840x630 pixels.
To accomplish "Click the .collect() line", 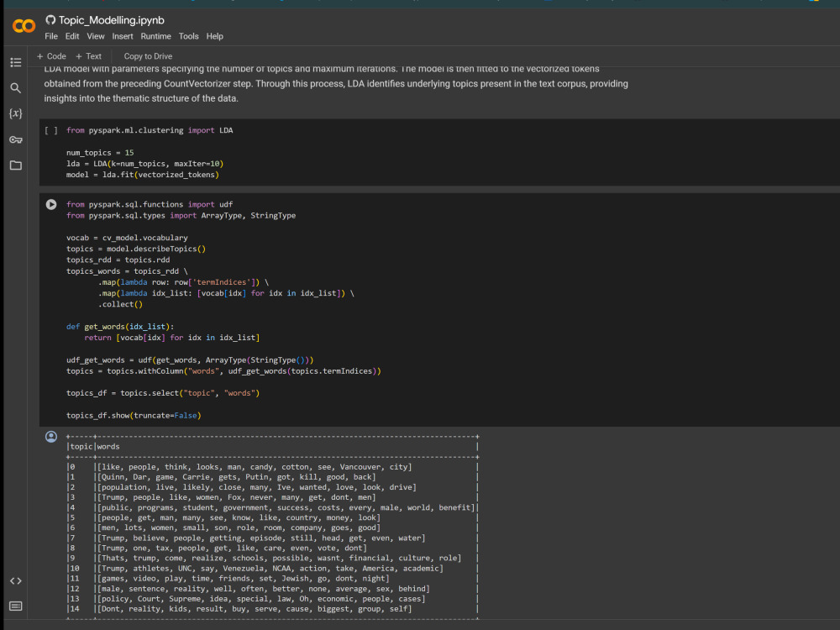I will [120, 304].
